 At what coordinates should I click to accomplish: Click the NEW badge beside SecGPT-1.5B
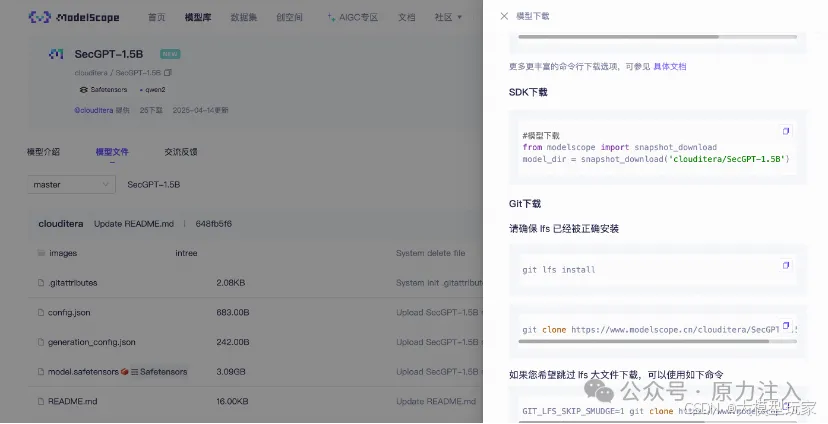point(170,54)
